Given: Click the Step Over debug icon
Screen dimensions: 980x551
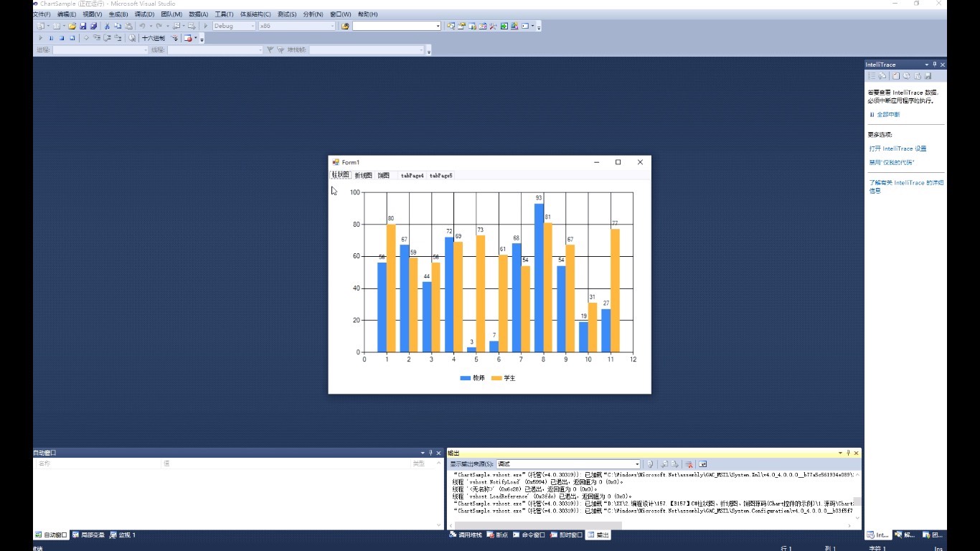Looking at the screenshot, I should 108,38.
